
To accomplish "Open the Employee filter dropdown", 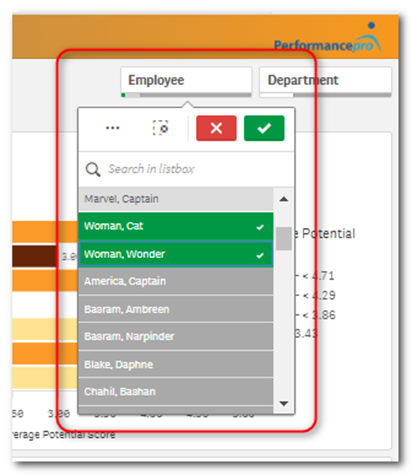I will (186, 81).
